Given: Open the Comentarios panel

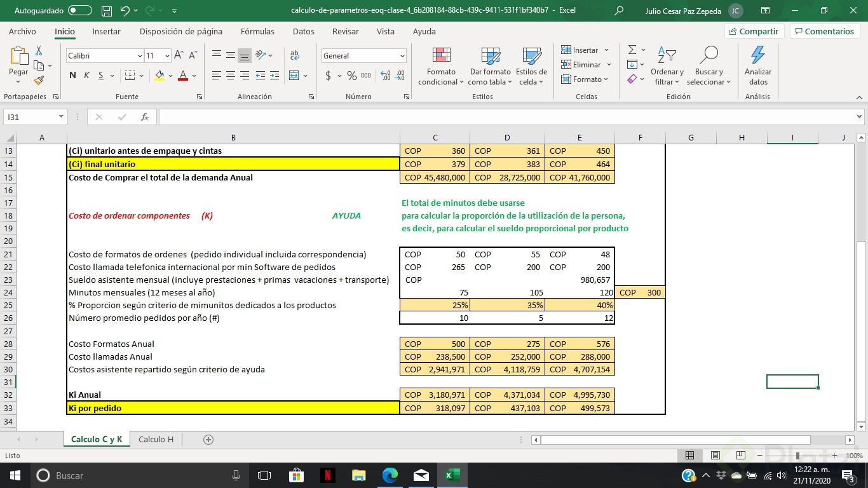Looking at the screenshot, I should (824, 31).
